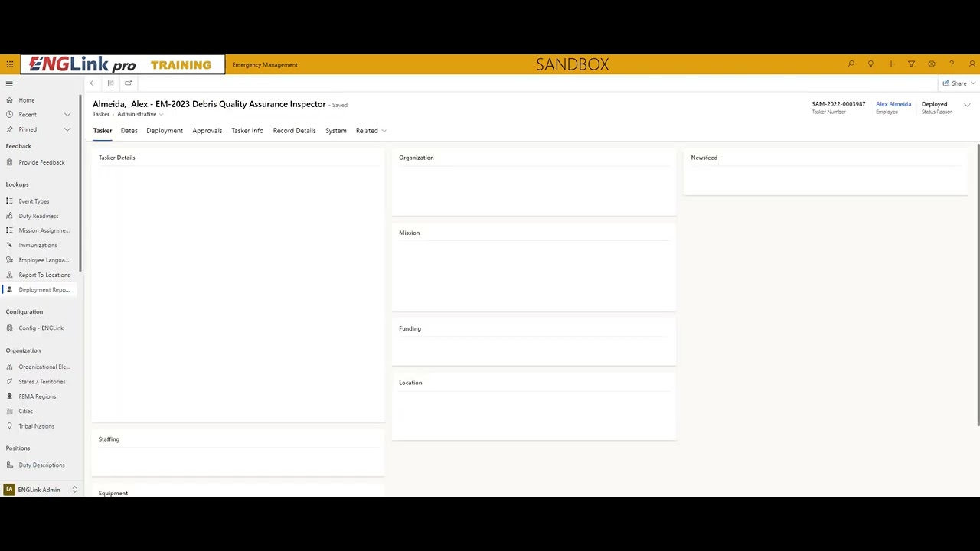This screenshot has height=551, width=980.
Task: Open the app launcher waffle icon
Action: [9, 64]
